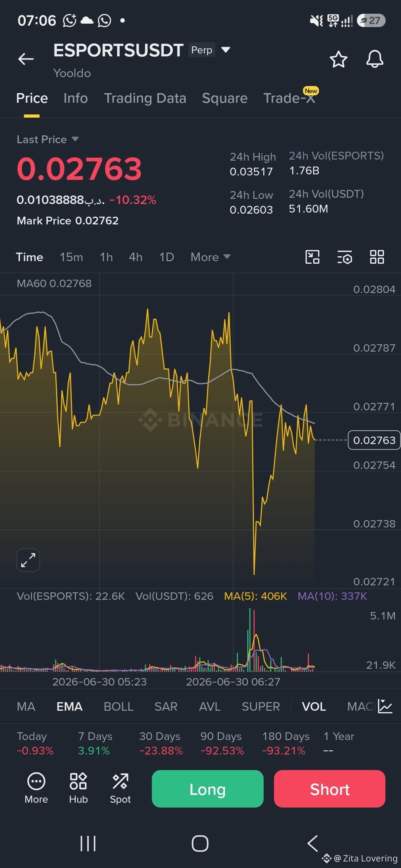
Task: Add ESPORTSUSDT to favorites with star
Action: pyautogui.click(x=338, y=59)
